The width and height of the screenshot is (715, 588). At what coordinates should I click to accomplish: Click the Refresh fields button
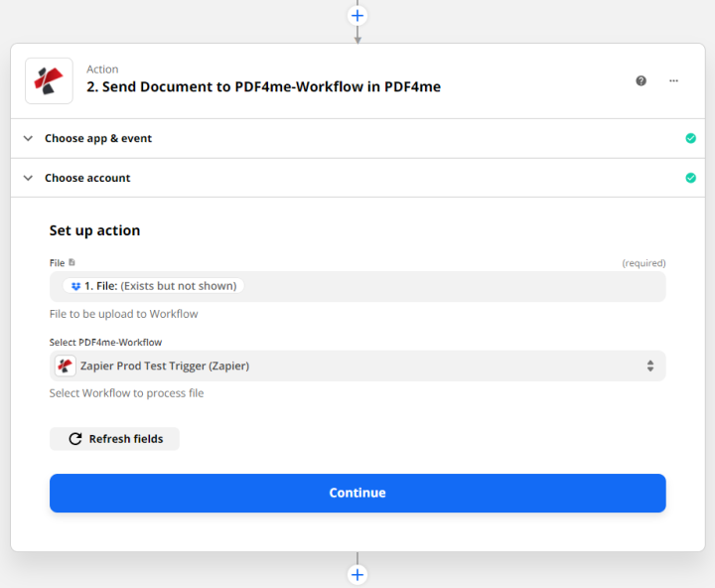pyautogui.click(x=114, y=438)
